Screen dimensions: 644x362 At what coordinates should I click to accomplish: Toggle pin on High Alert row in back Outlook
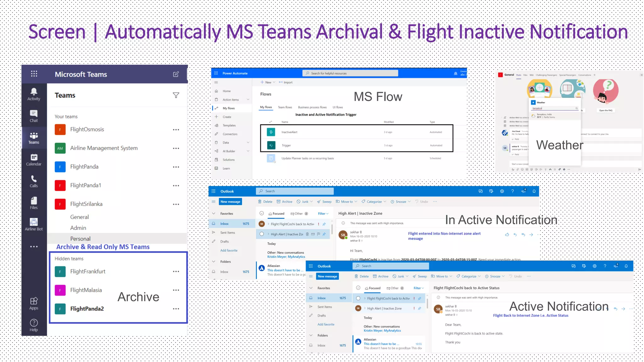click(324, 234)
